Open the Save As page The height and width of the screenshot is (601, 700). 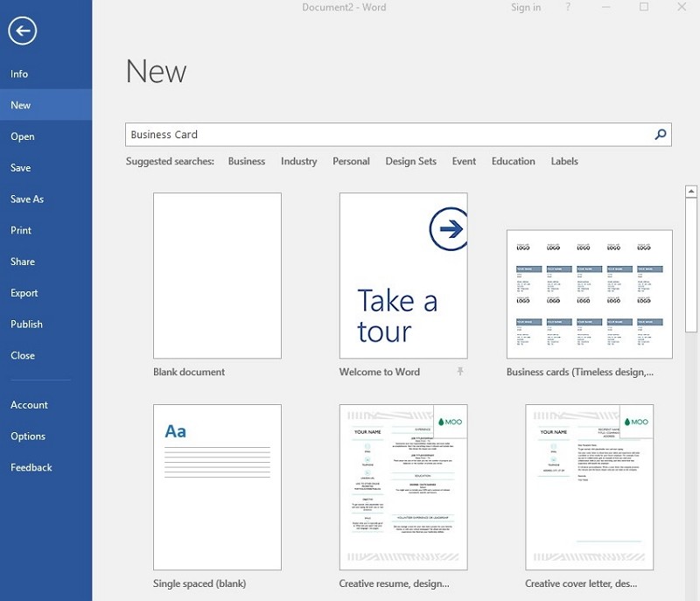coord(46,199)
